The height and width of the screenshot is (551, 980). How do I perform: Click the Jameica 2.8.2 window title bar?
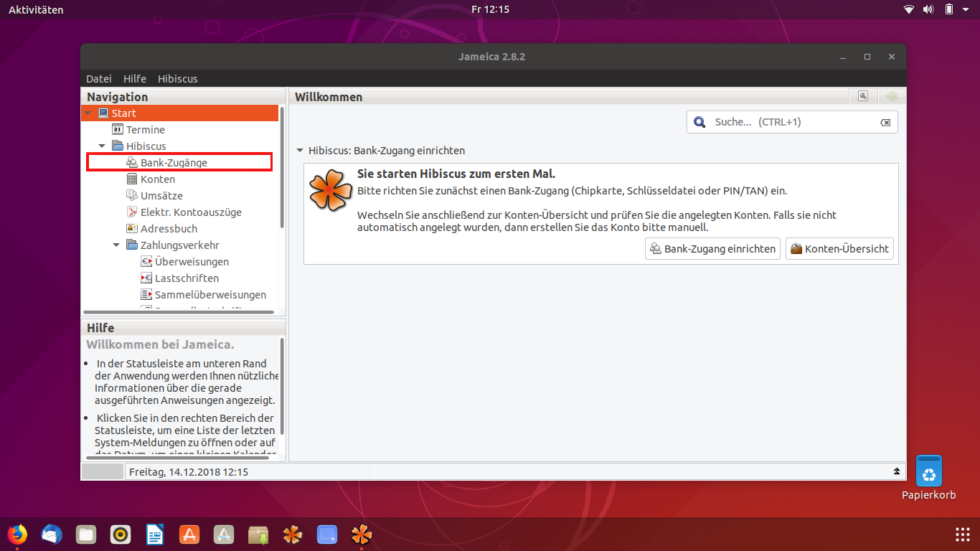pos(492,57)
